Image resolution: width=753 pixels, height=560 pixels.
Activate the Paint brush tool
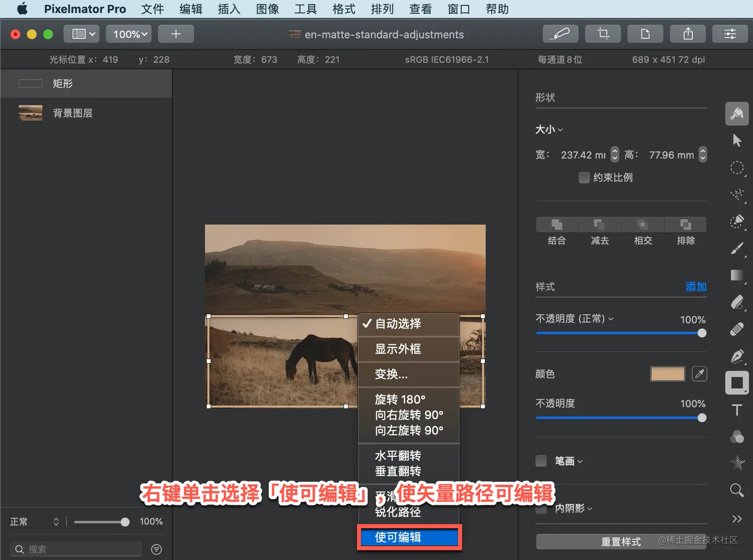click(737, 248)
